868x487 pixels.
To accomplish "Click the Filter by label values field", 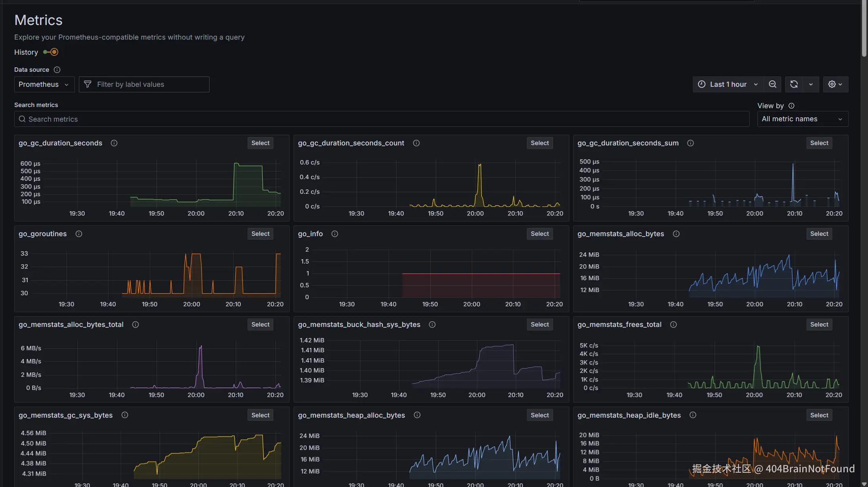I will (144, 84).
